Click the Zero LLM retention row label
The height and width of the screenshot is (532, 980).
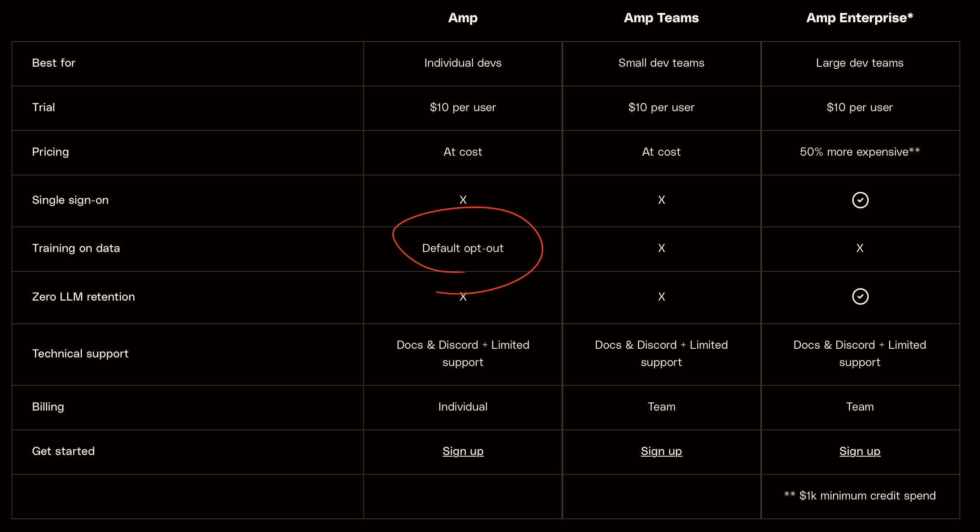pos(84,297)
